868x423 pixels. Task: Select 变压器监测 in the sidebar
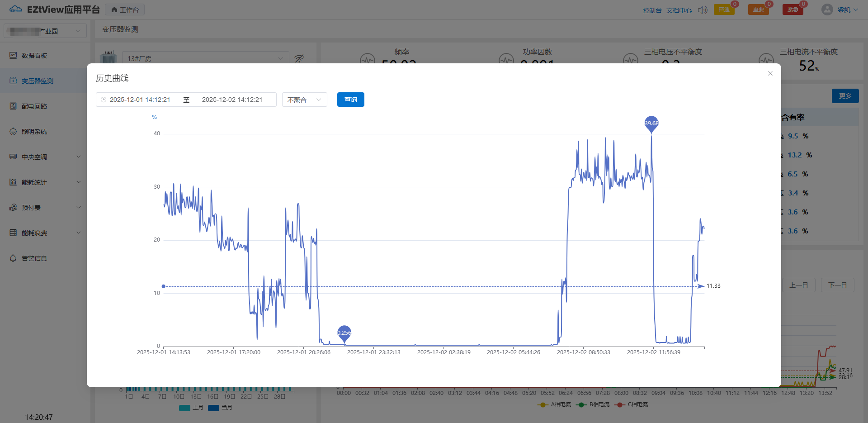click(38, 81)
